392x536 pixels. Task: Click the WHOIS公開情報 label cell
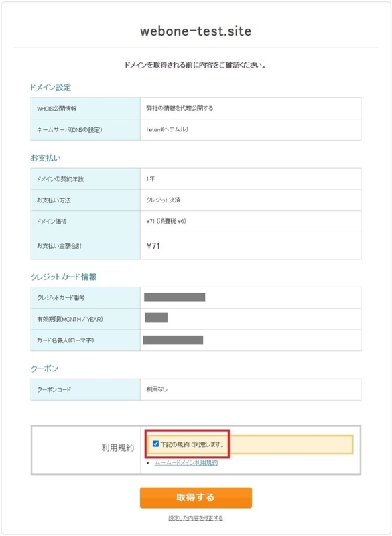(x=86, y=109)
